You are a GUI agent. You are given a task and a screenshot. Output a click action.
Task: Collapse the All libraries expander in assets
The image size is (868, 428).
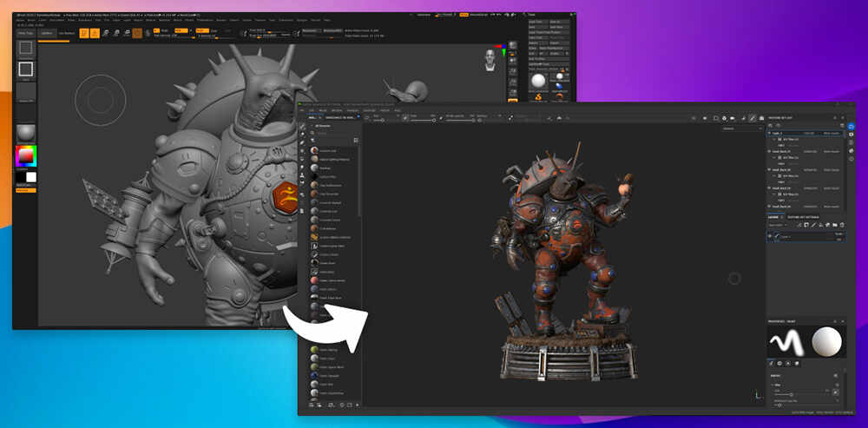coord(312,126)
